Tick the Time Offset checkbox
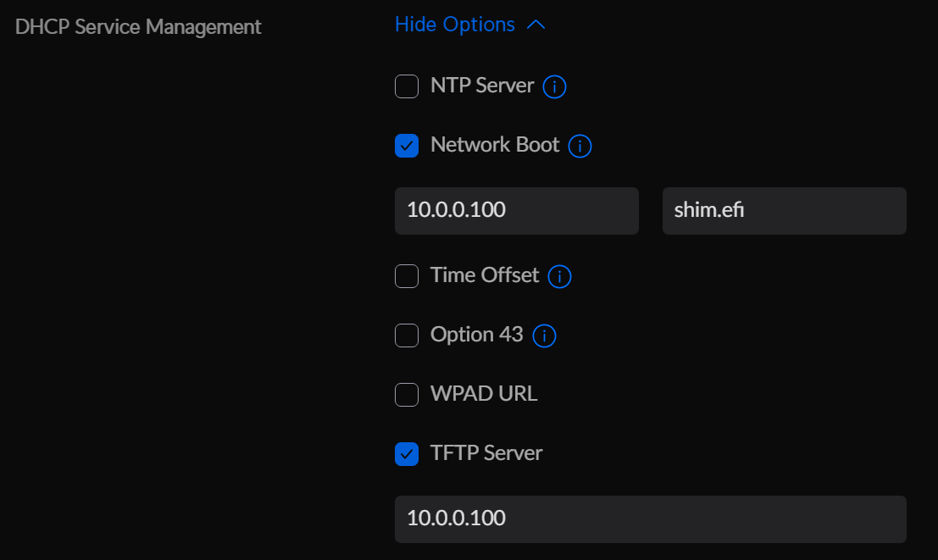Screen dimensions: 938x560 tap(407, 276)
